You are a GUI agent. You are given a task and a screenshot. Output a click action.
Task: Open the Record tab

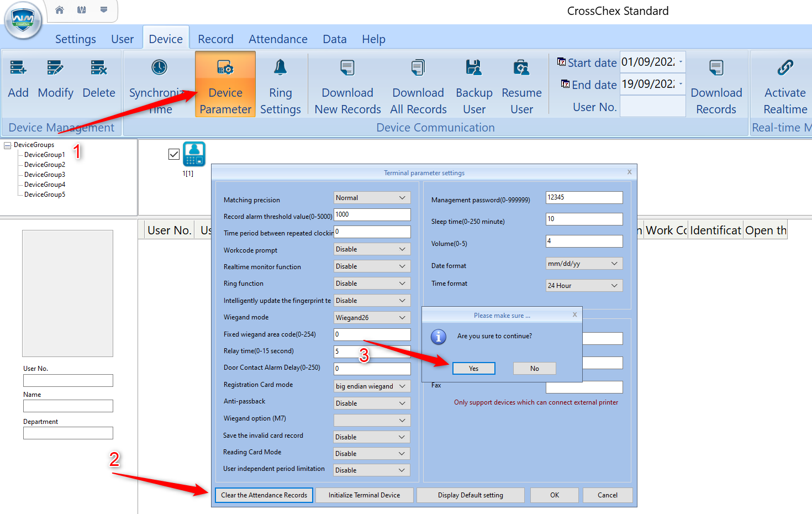pos(215,39)
